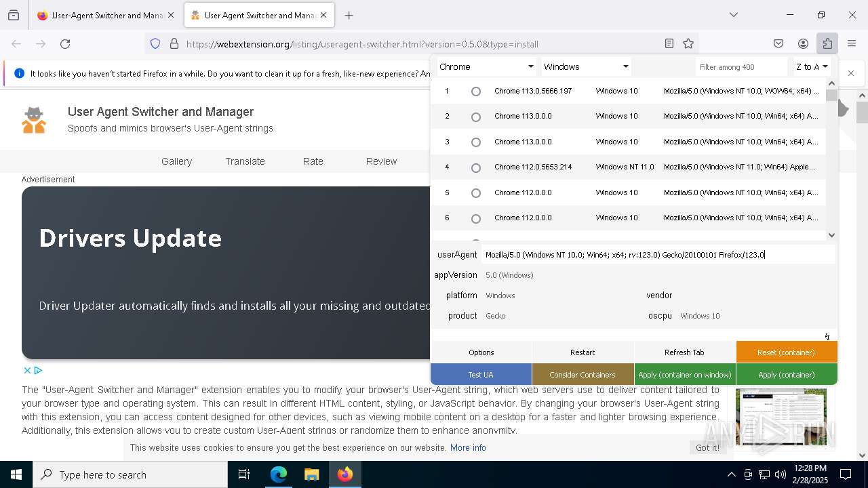The image size is (868, 488).
Task: Open the Windows notification center
Action: [x=846, y=474]
